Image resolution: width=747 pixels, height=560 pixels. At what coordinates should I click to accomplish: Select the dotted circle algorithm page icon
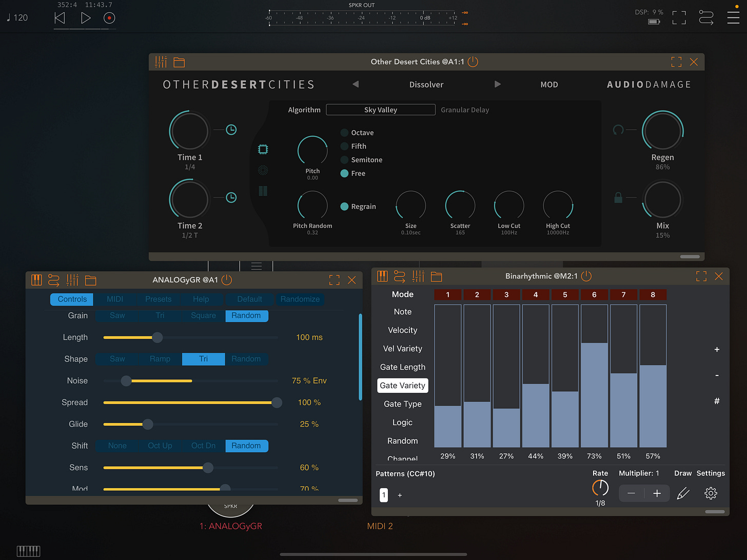coord(263,170)
